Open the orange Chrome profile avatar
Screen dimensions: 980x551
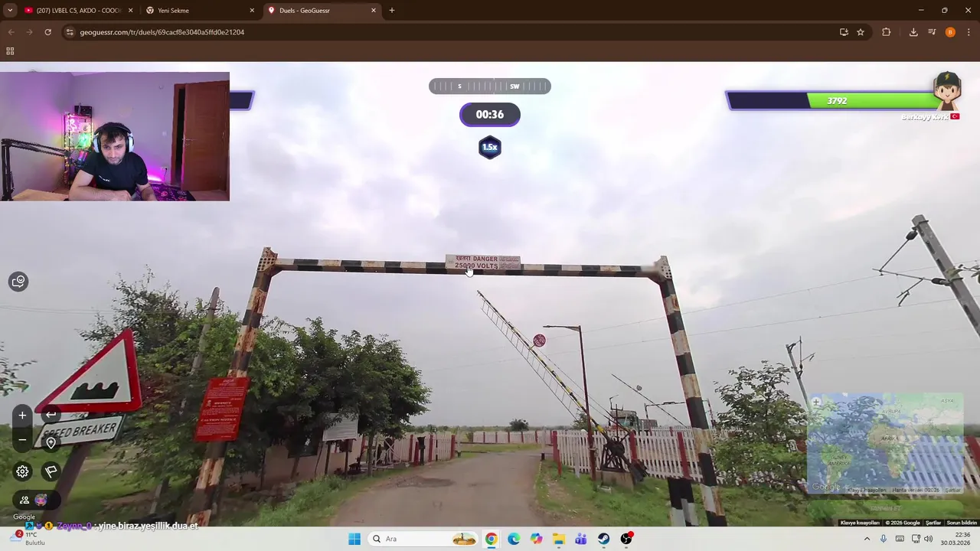click(950, 32)
